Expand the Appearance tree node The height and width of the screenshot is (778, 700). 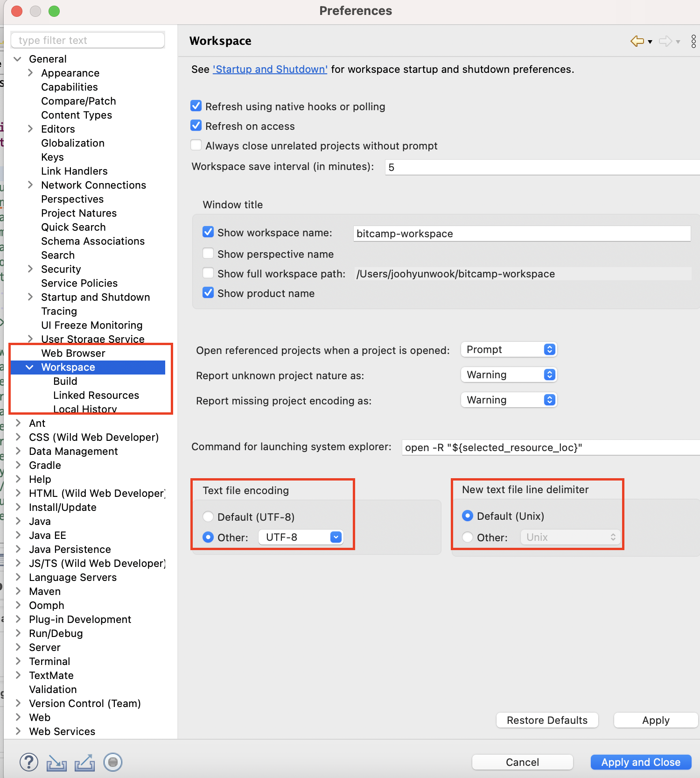(x=30, y=73)
